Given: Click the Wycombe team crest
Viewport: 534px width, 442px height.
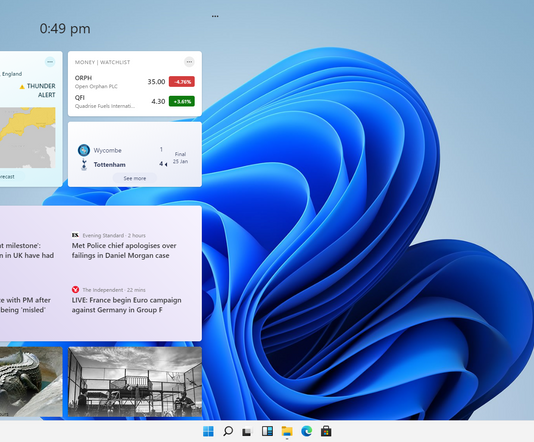Looking at the screenshot, I should (84, 150).
